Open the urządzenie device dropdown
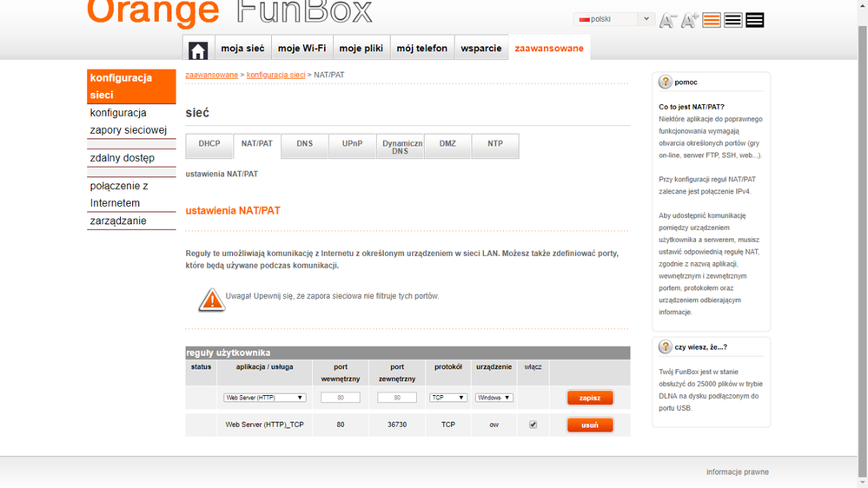The width and height of the screenshot is (868, 488). 494,398
